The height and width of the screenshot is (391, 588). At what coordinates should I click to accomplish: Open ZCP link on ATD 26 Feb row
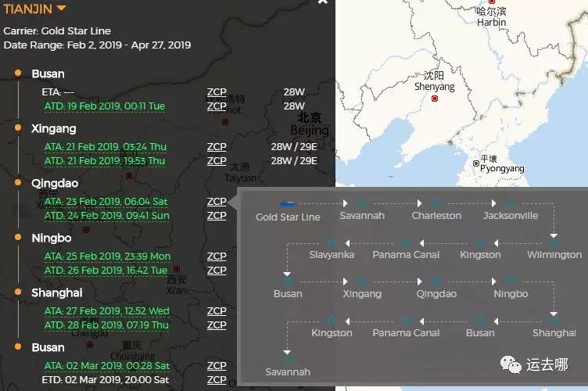click(217, 271)
